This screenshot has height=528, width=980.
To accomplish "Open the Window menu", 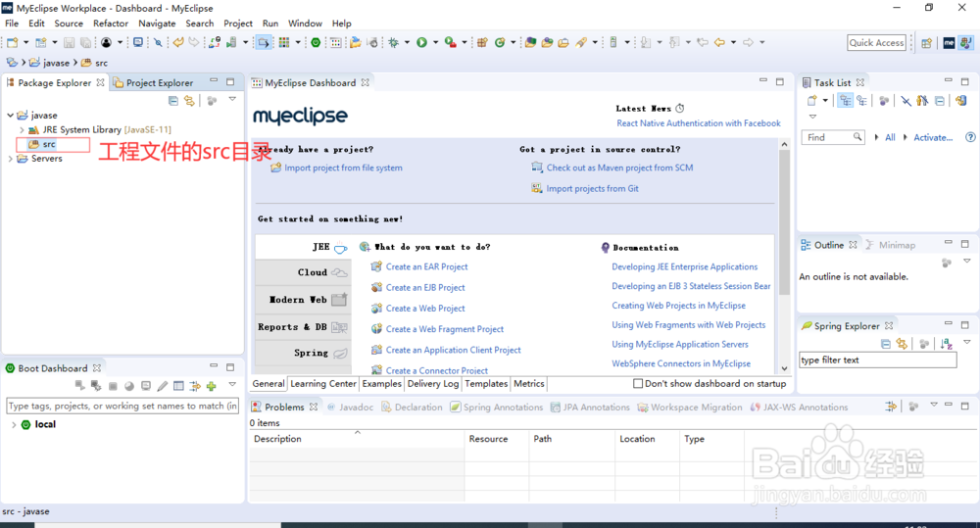I will (x=305, y=24).
